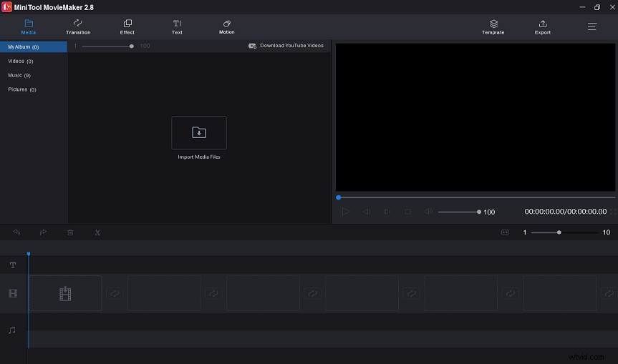
Task: Toggle full screen preview
Action: click(613, 212)
